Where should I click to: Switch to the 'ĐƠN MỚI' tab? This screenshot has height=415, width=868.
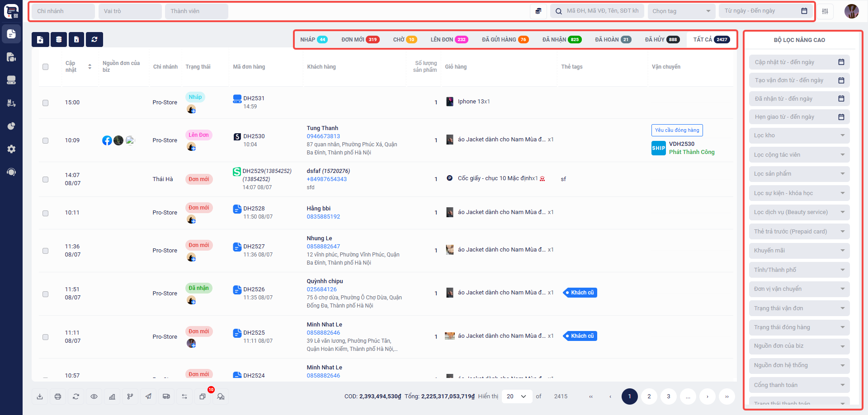pos(360,40)
